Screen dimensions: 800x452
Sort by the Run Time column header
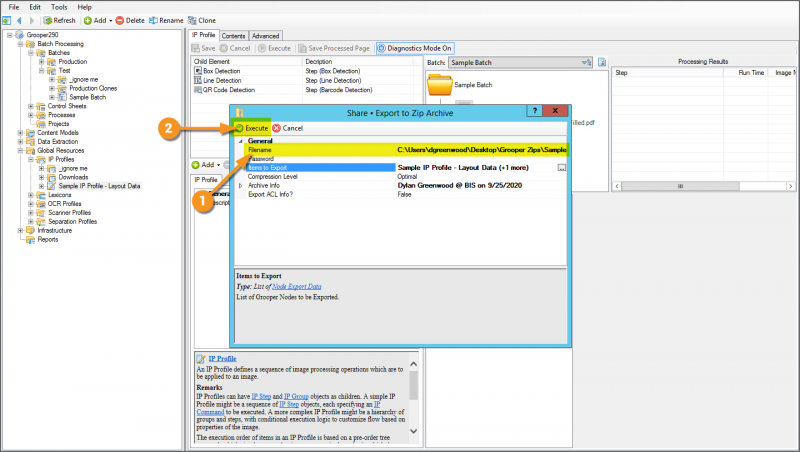(x=751, y=72)
